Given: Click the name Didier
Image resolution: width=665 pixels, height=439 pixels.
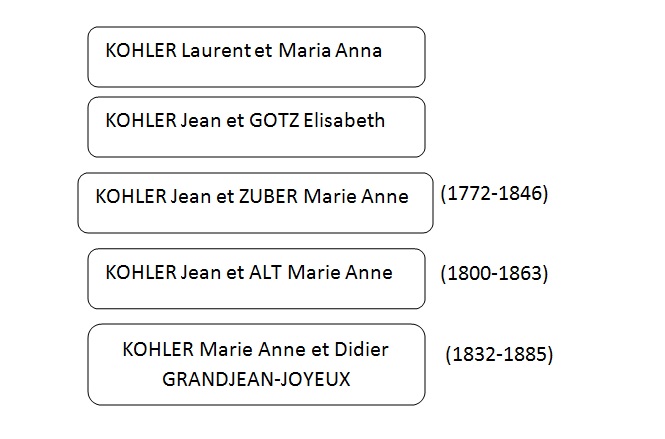Looking at the screenshot, I should (361, 350).
